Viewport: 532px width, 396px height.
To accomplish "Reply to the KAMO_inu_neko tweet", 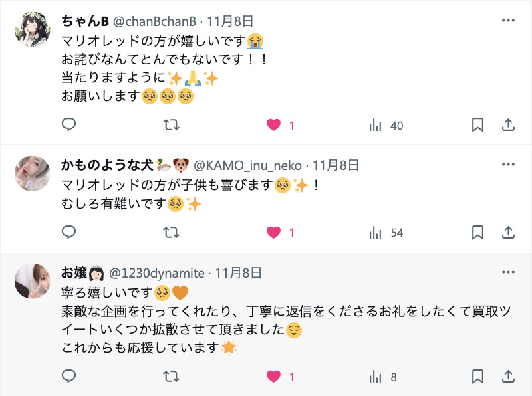I will click(68, 233).
